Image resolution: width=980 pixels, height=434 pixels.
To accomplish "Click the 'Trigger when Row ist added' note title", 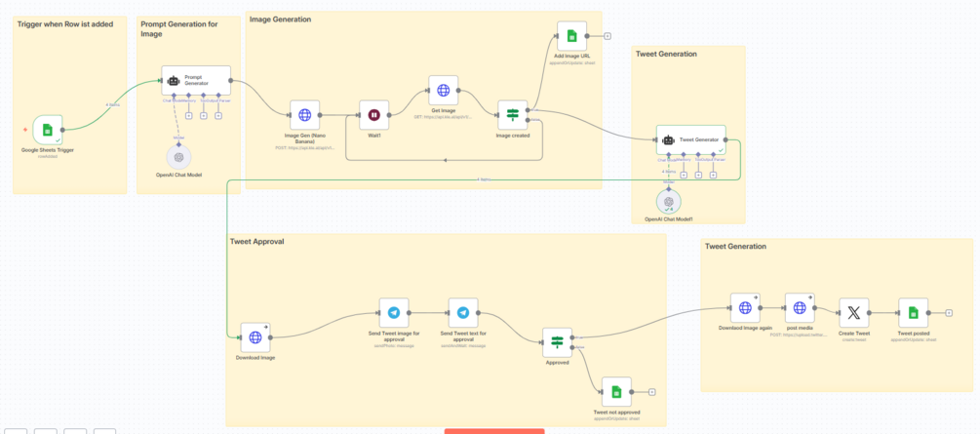I will 64,24.
